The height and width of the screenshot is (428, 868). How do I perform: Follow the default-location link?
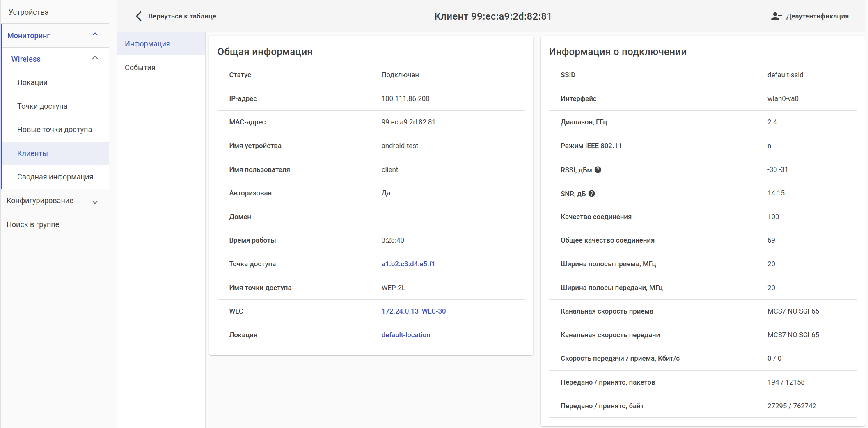tap(405, 335)
